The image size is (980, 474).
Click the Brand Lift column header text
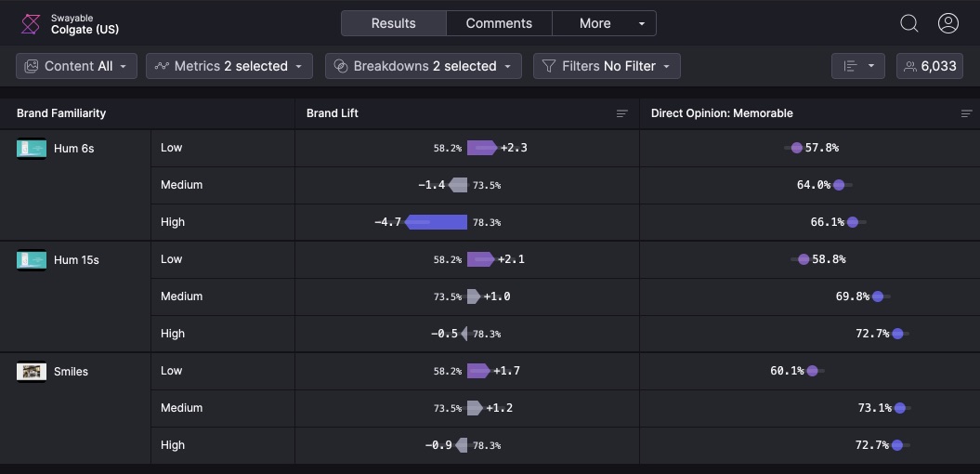pyautogui.click(x=333, y=113)
